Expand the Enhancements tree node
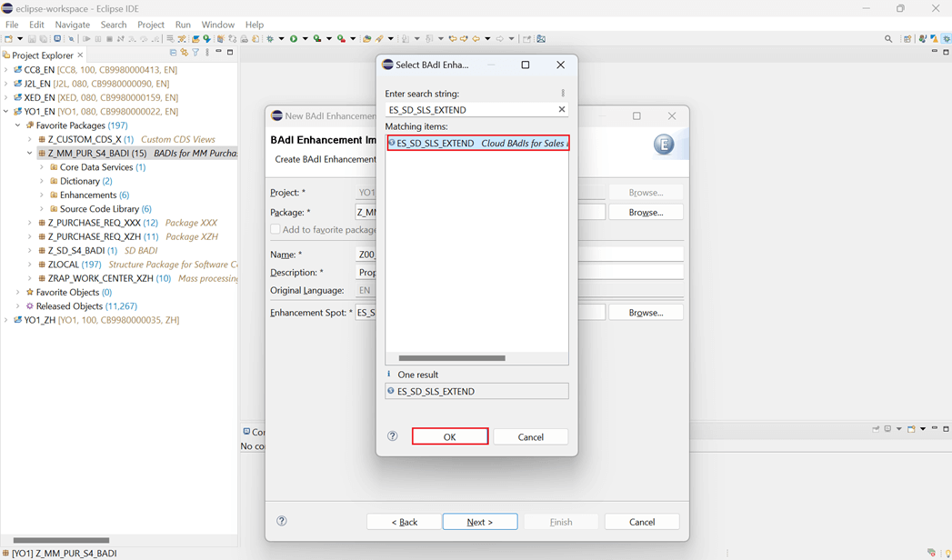Viewport: 952px width, 560px height. [x=41, y=195]
